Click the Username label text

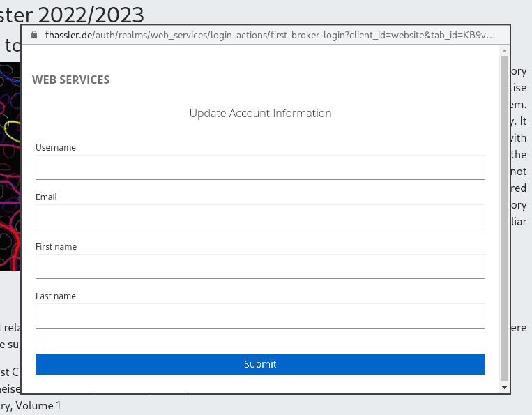[x=56, y=148]
